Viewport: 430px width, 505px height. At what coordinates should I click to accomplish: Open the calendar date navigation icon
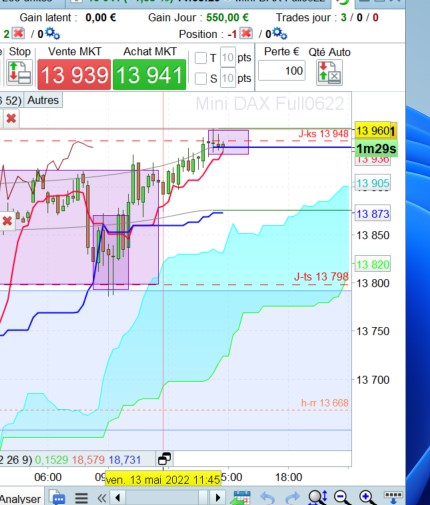click(242, 498)
